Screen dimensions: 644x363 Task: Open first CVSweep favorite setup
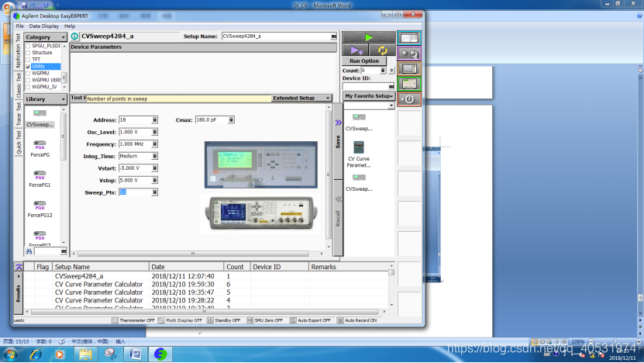359,122
